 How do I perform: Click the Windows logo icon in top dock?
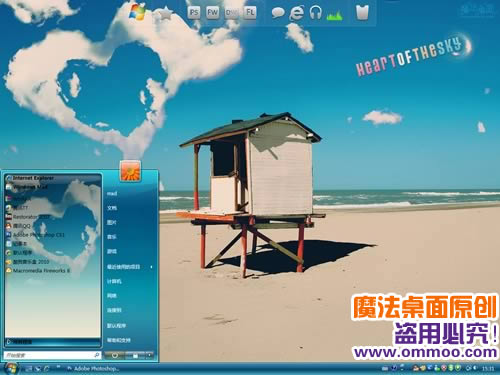137,12
